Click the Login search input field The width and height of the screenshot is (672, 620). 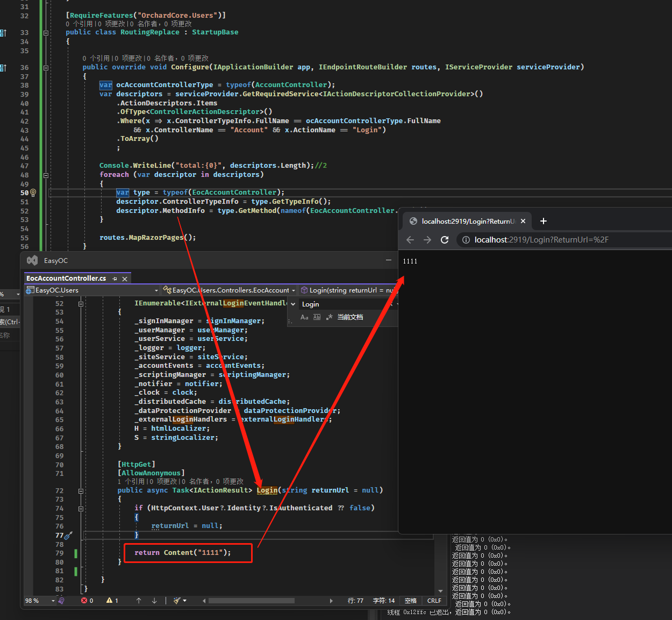[x=344, y=304]
